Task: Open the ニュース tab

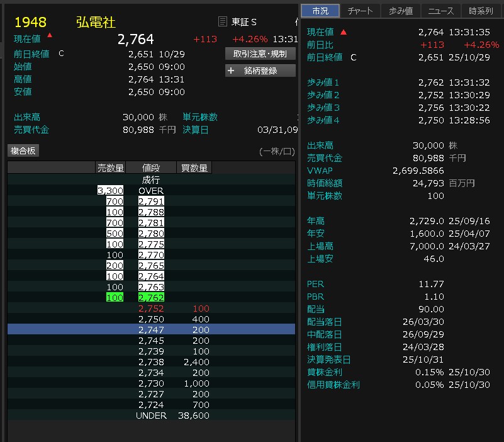Action: [x=441, y=11]
